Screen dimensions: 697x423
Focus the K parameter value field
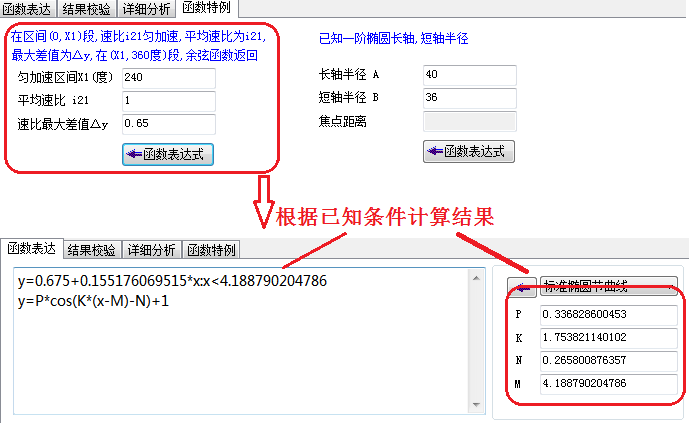[608, 338]
